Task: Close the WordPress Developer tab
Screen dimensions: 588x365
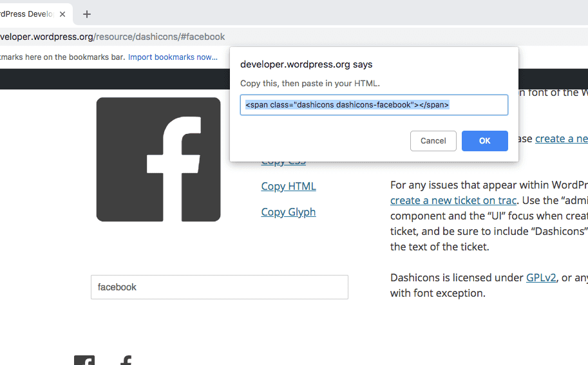Action: coord(62,14)
